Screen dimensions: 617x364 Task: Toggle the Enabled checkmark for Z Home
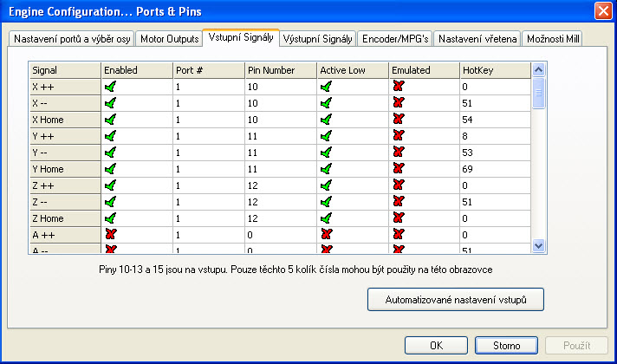(x=110, y=218)
